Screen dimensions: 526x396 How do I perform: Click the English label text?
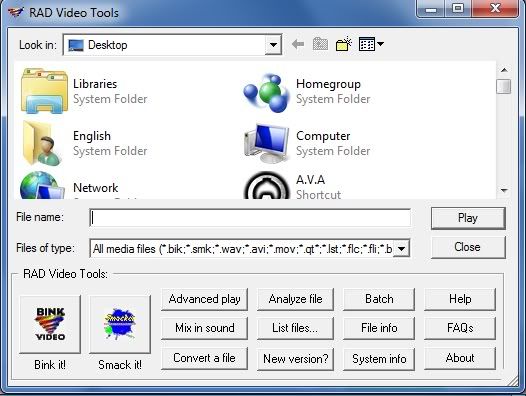92,136
